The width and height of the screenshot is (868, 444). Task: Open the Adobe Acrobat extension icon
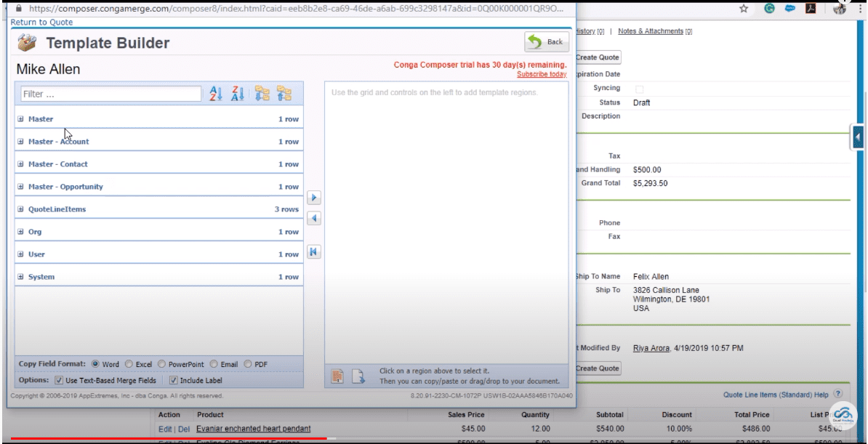click(x=812, y=9)
